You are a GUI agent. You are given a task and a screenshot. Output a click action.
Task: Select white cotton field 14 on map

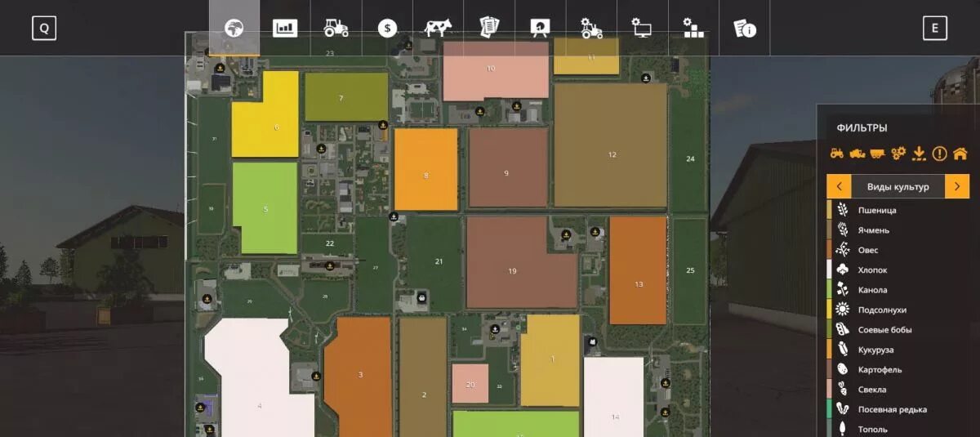pos(614,397)
